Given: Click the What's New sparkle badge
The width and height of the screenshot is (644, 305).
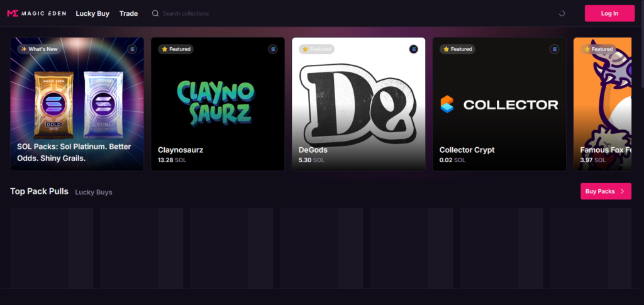Looking at the screenshot, I should pyautogui.click(x=39, y=49).
